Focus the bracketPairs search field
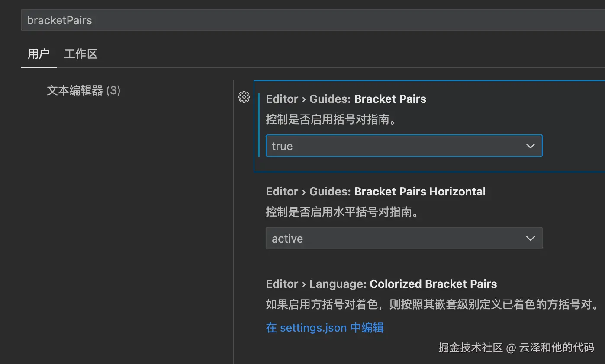This screenshot has width=605, height=364. (x=303, y=20)
